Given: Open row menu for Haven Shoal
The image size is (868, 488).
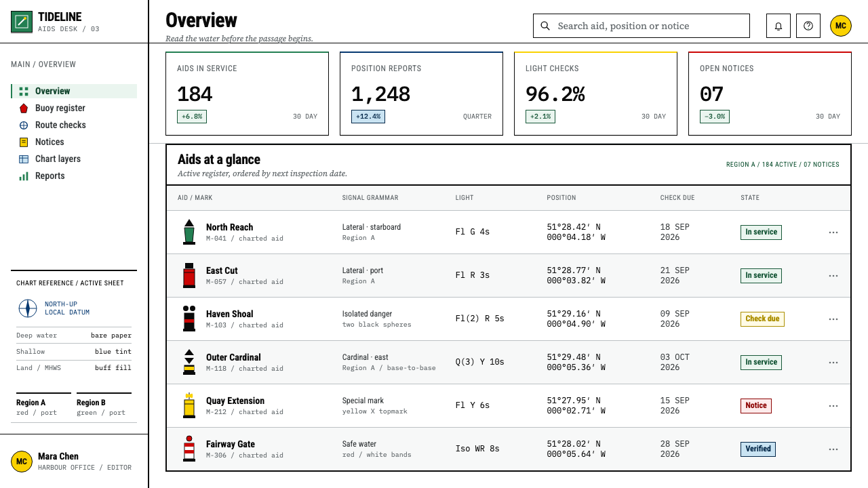Looking at the screenshot, I should click(833, 319).
